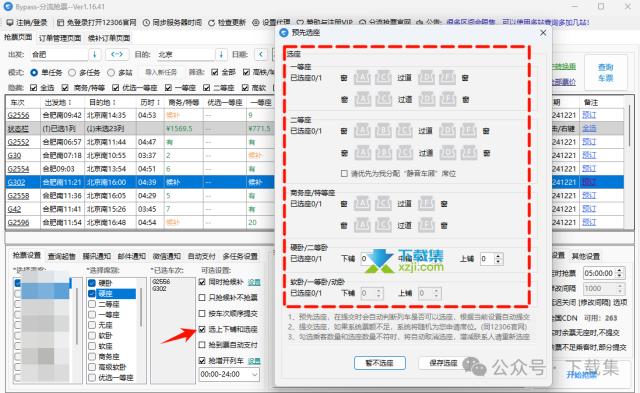640x393 pixels.
Task: Adjust 软卧 上铺 count stepper
Action: [436, 293]
